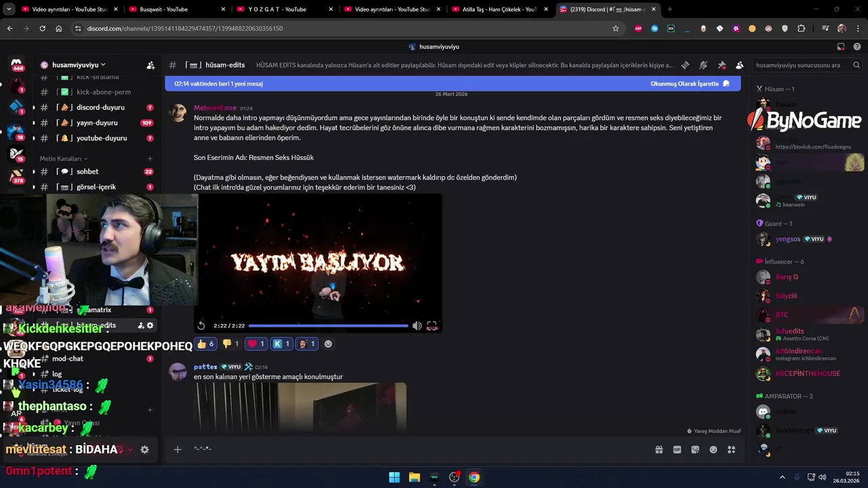Toggle the member list icon in header
The image size is (868, 488).
point(739,65)
